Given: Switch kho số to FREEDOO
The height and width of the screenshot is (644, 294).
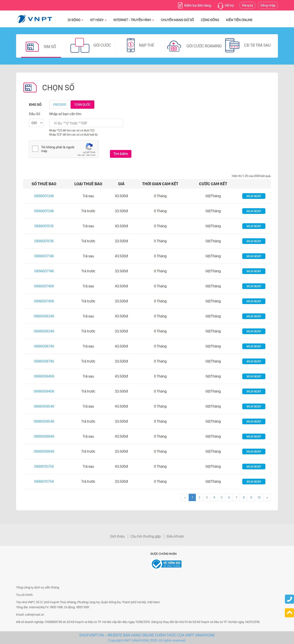Looking at the screenshot, I should point(59,105).
